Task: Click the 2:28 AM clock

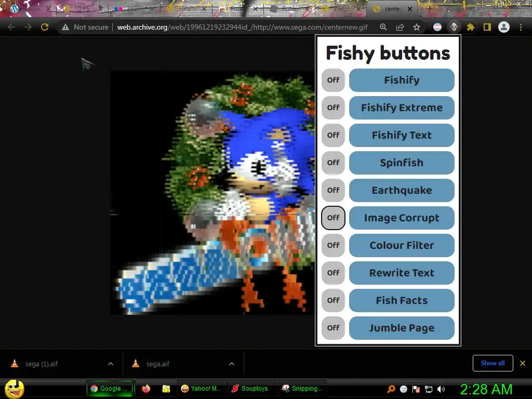Action: point(486,389)
